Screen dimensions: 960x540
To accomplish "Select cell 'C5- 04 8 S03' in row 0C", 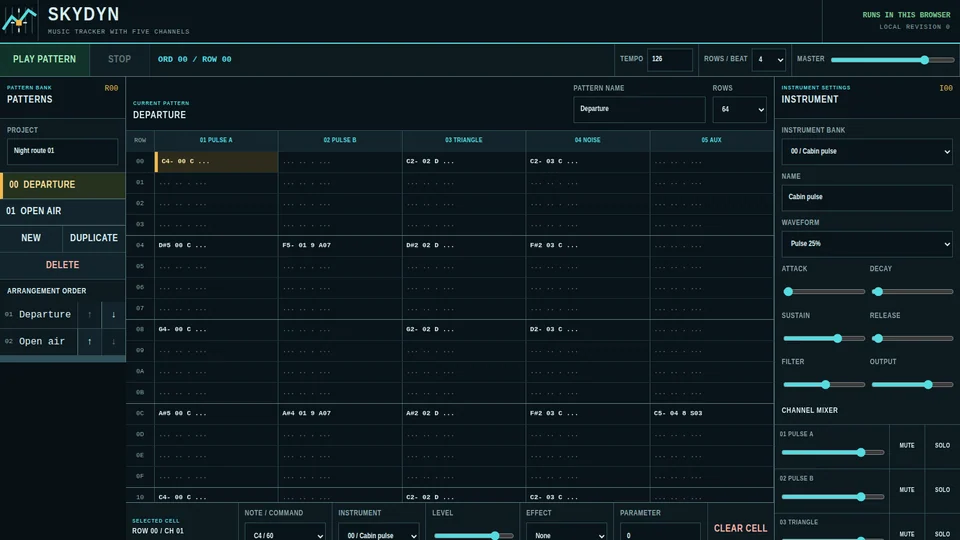I will [711, 413].
